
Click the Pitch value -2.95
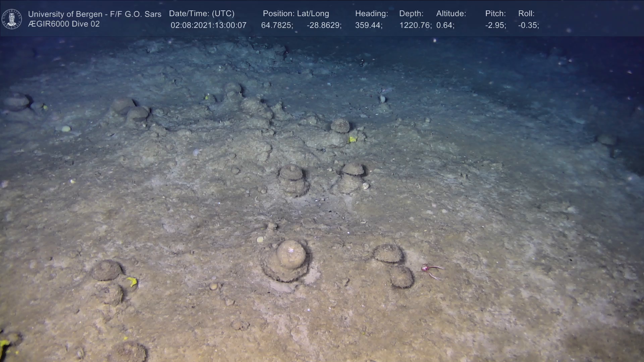[495, 25]
